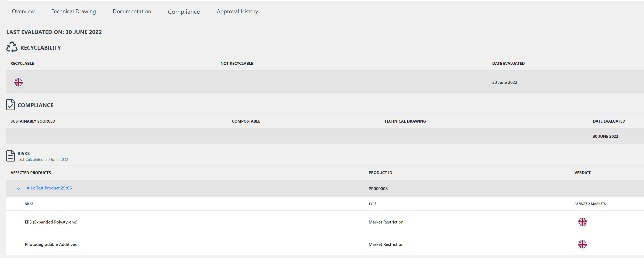This screenshot has width=644, height=258.
Task: Select the EPS (Expanded Polystyrene) risk text
Action: coord(51,222)
